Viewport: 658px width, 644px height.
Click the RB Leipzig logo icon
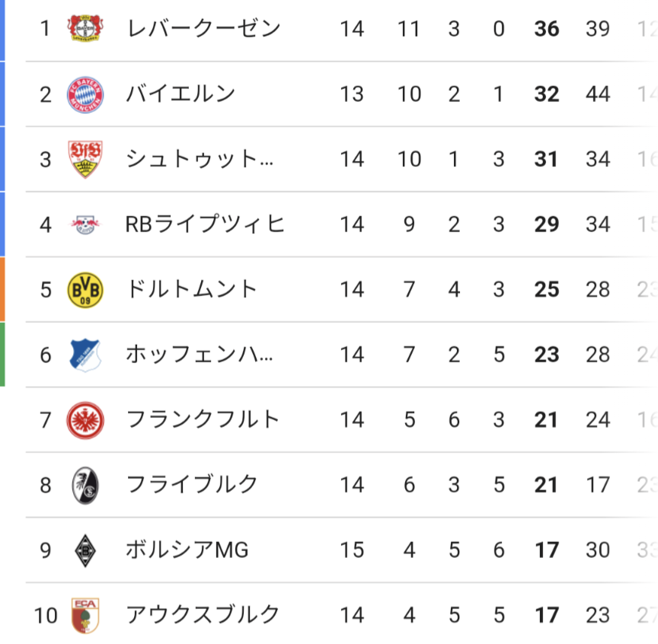pos(85,225)
